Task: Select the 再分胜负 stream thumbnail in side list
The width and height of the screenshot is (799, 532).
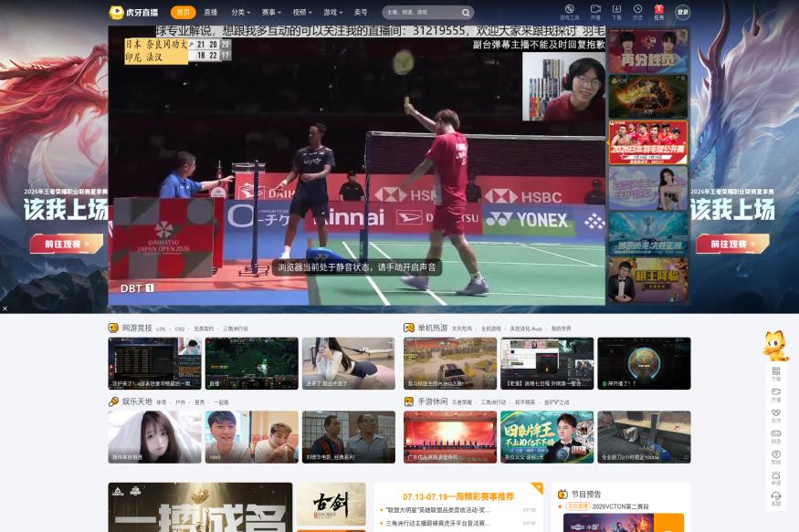Action: (x=647, y=51)
